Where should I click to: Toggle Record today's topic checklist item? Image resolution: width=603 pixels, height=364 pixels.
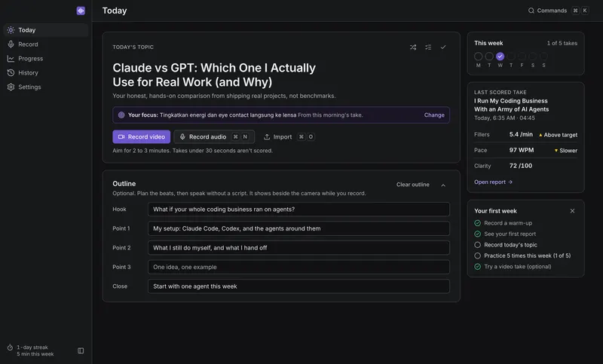[x=506, y=245]
